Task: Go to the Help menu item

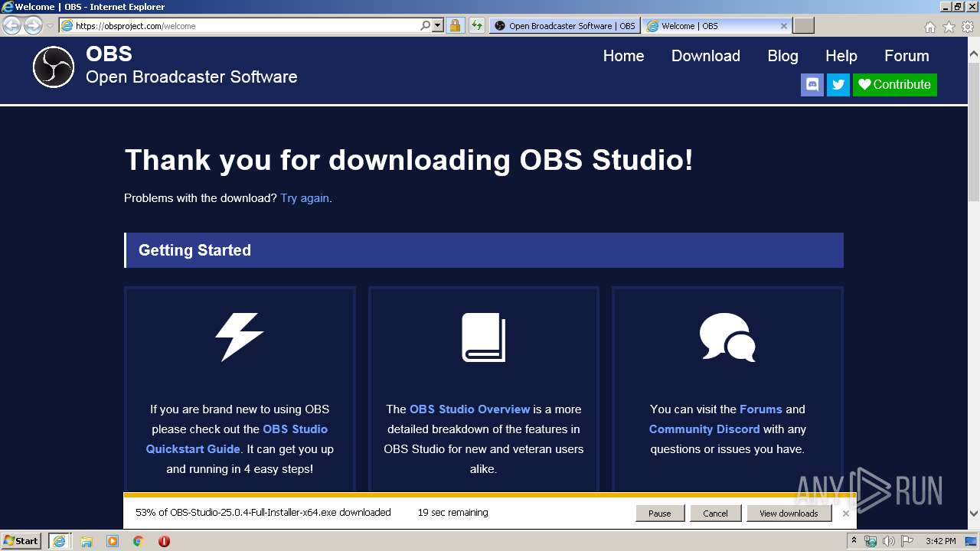Action: coord(841,56)
